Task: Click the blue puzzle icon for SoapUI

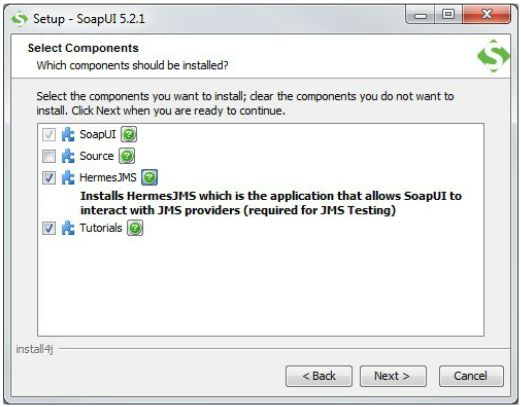Action: pyautogui.click(x=68, y=135)
